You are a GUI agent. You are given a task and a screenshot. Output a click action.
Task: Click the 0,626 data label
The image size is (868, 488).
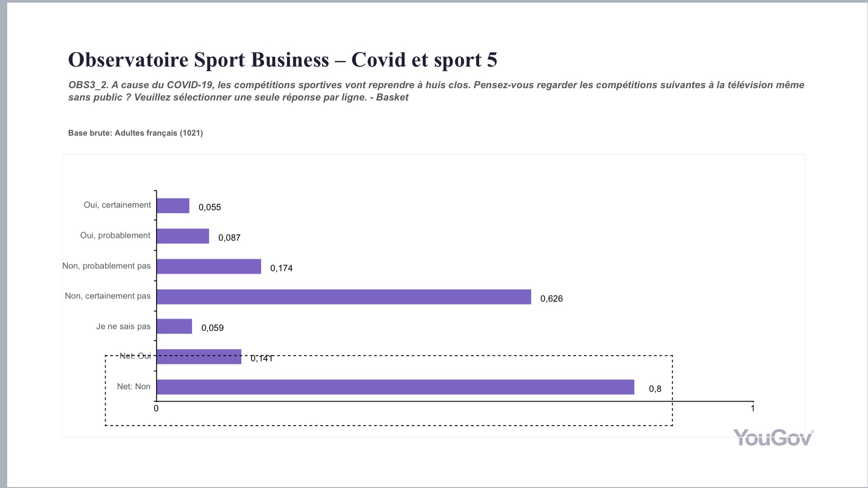[551, 299]
